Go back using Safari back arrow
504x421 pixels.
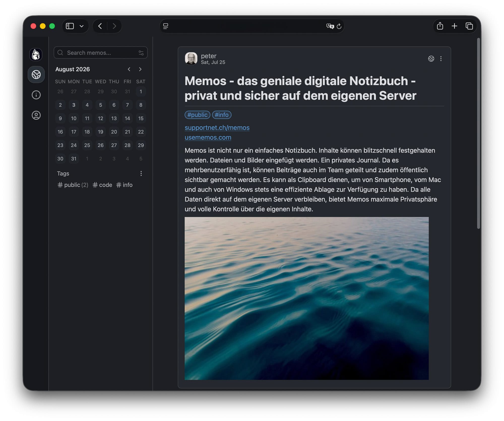coord(100,26)
